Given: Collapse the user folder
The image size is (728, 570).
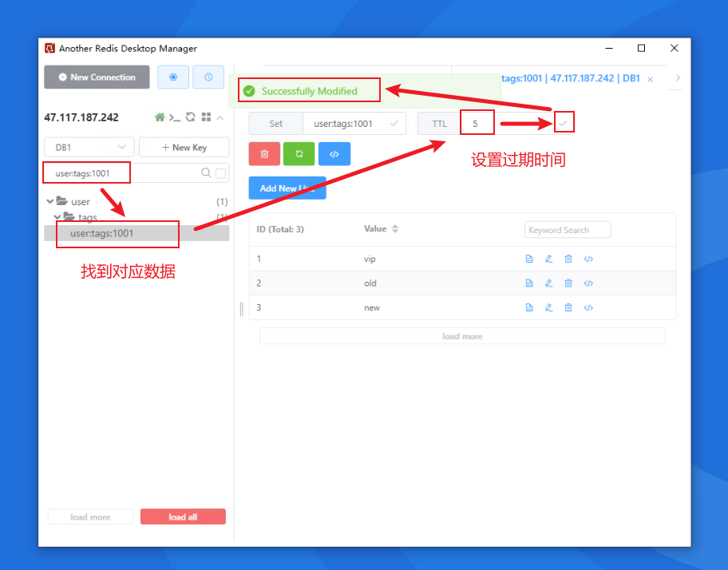Looking at the screenshot, I should pos(50,201).
